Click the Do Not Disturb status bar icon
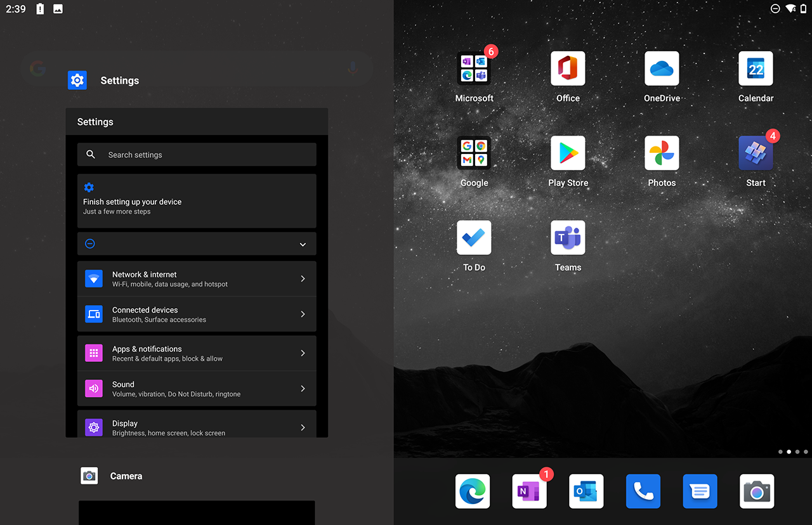812x525 pixels. point(775,9)
